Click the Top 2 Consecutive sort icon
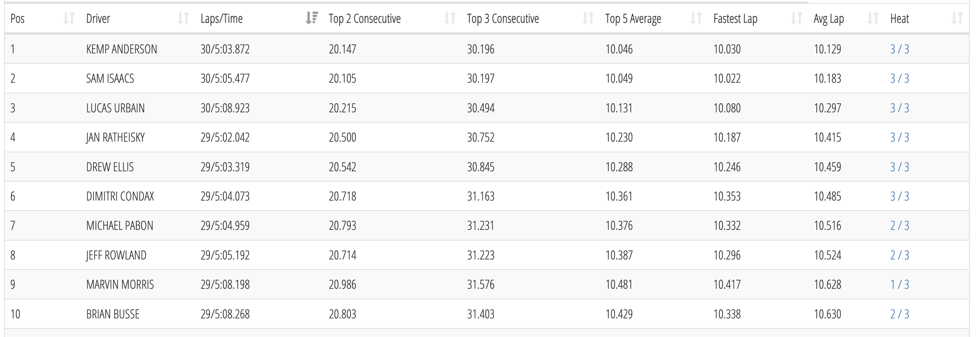This screenshot has height=337, width=980. [450, 18]
